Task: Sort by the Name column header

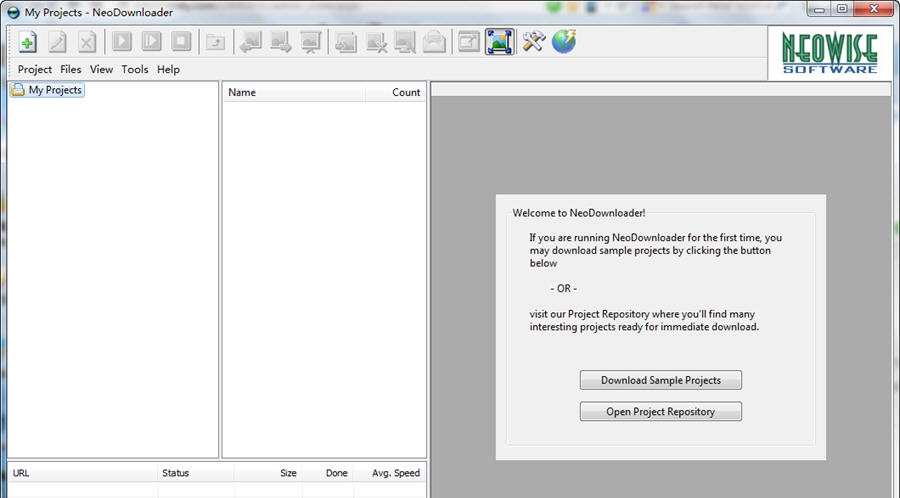Action: (x=294, y=92)
